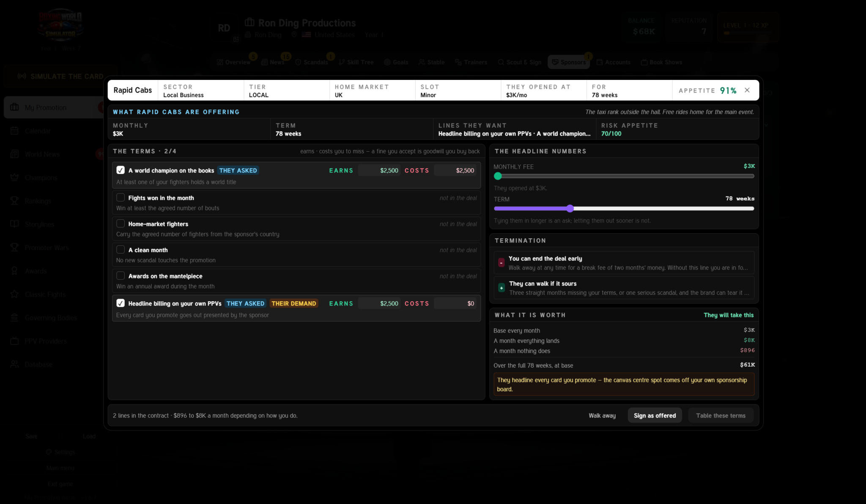Open Awards using its medal icon
Screen dimensions: 866x504
[14, 271]
